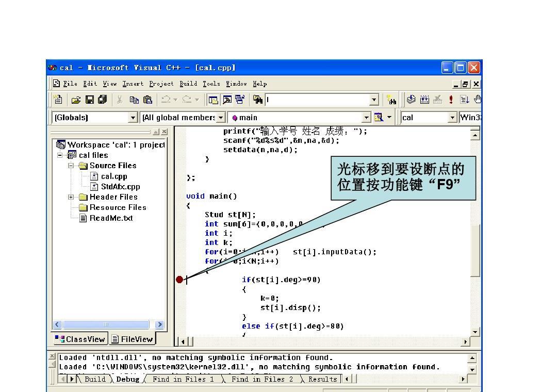Click the Redo arrow icon
The height and width of the screenshot is (392, 557).
[187, 100]
